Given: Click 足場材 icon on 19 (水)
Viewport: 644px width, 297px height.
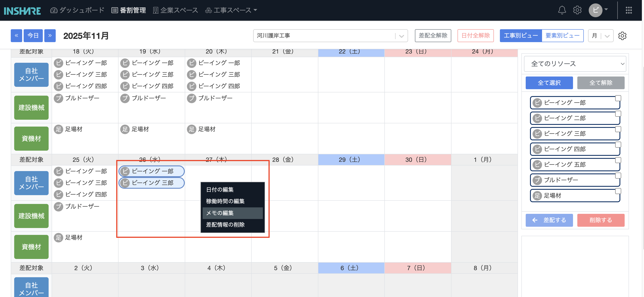Looking at the screenshot, I should tap(125, 129).
